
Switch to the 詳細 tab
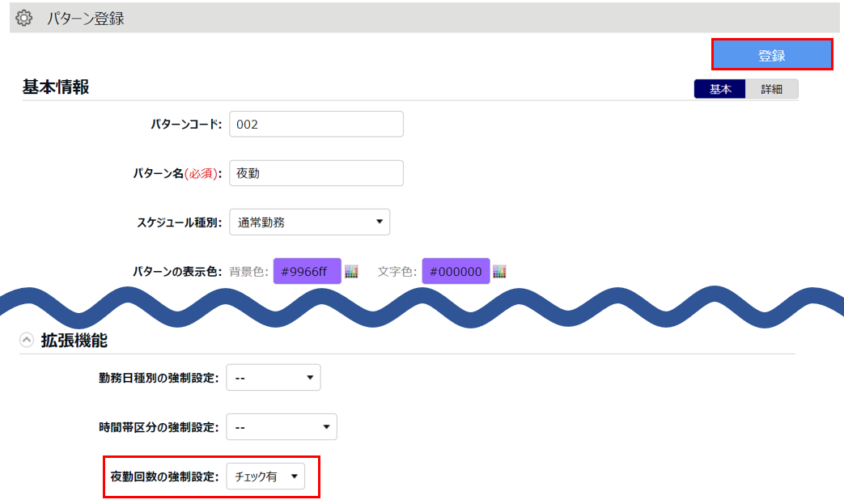[771, 89]
